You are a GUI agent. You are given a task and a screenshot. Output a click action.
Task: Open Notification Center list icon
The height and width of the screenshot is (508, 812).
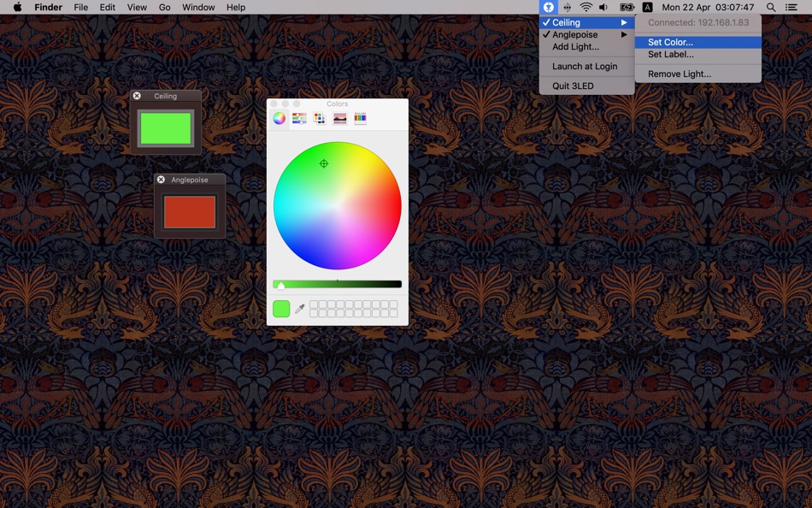791,7
